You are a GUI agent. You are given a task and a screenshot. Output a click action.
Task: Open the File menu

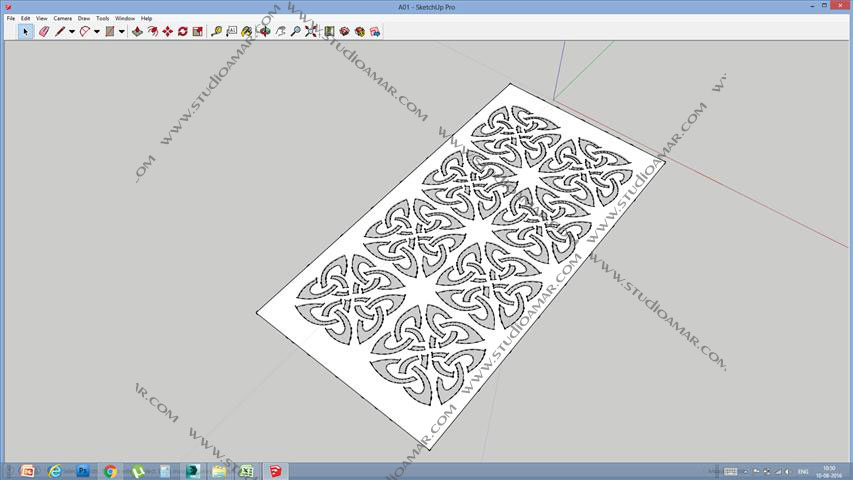11,18
